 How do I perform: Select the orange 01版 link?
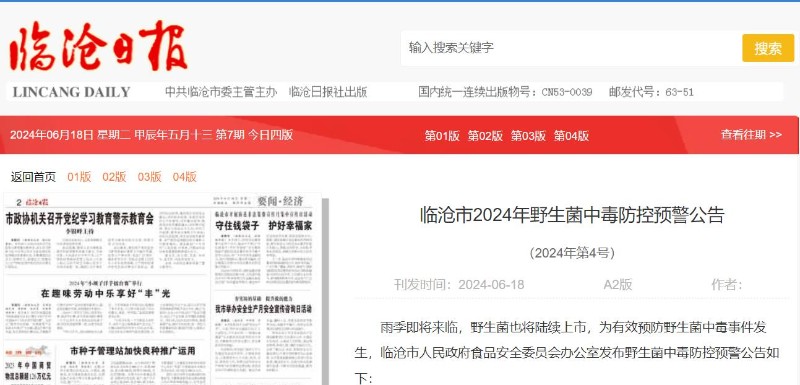pyautogui.click(x=79, y=177)
